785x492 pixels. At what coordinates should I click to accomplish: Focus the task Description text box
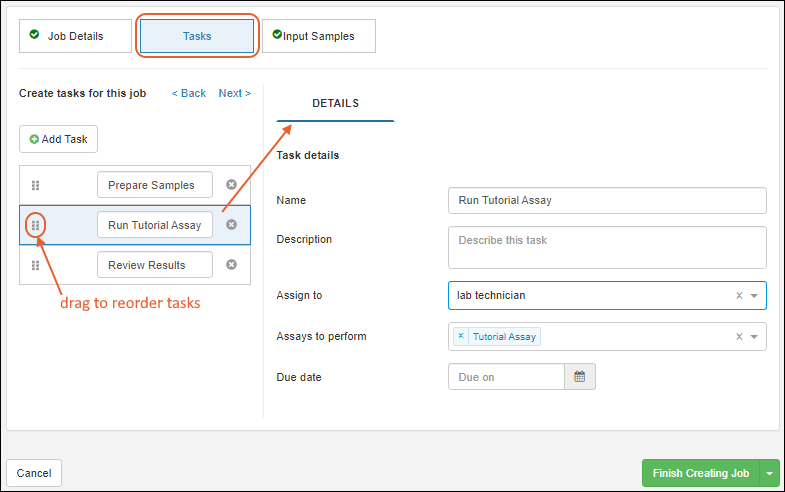pos(607,247)
